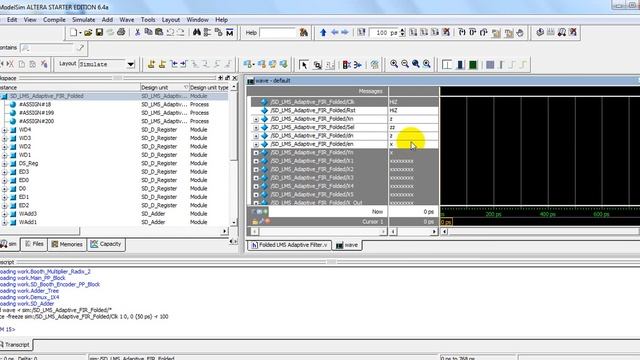Open the Wave menu
The height and width of the screenshot is (360, 640).
[127, 20]
